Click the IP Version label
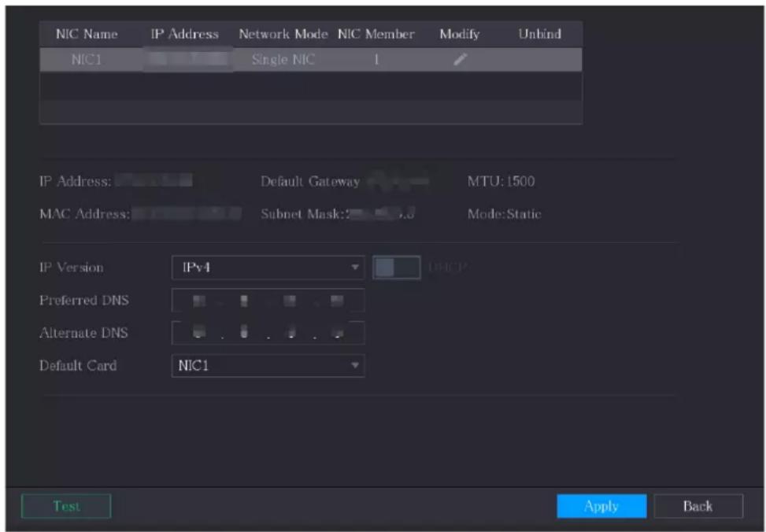Viewport: 766px width, 532px height. [72, 268]
